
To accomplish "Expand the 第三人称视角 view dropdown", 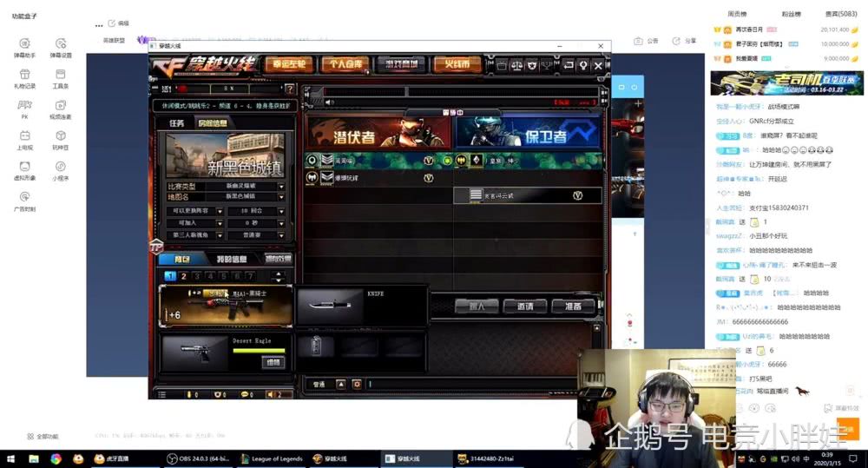I will click(x=220, y=235).
